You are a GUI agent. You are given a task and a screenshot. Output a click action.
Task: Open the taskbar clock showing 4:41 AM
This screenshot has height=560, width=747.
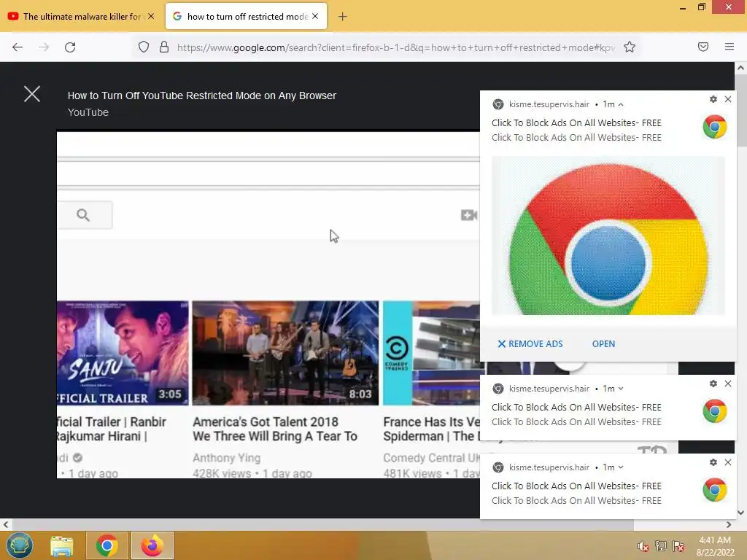point(715,546)
